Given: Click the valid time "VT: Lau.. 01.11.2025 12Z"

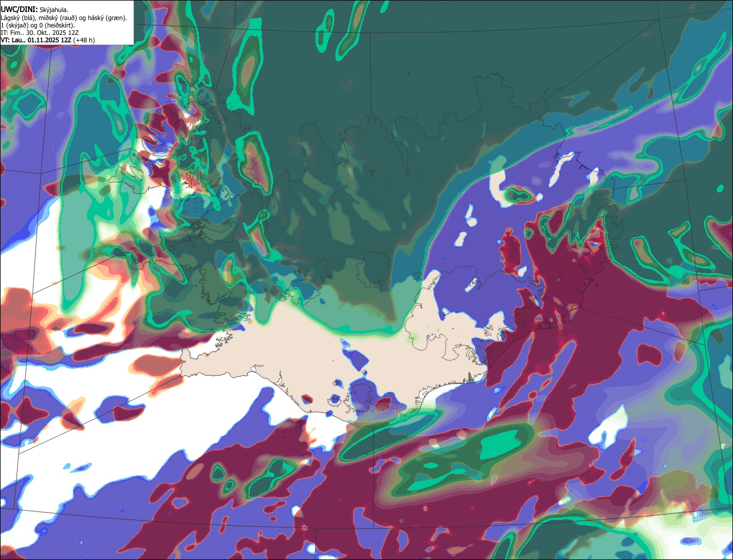Looking at the screenshot, I should [x=36, y=40].
